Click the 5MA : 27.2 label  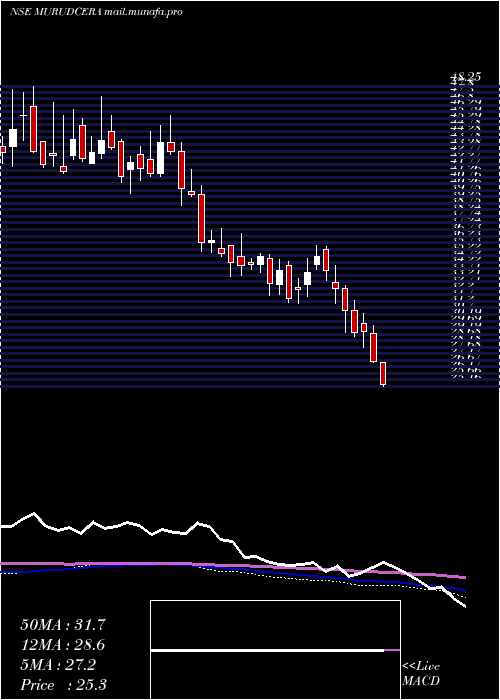[58, 665]
